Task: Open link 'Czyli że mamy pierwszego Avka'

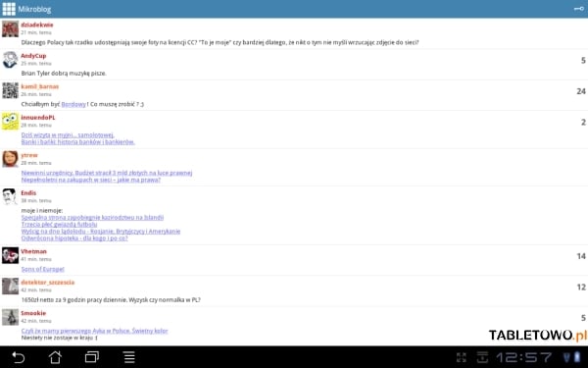Action: 94,331
